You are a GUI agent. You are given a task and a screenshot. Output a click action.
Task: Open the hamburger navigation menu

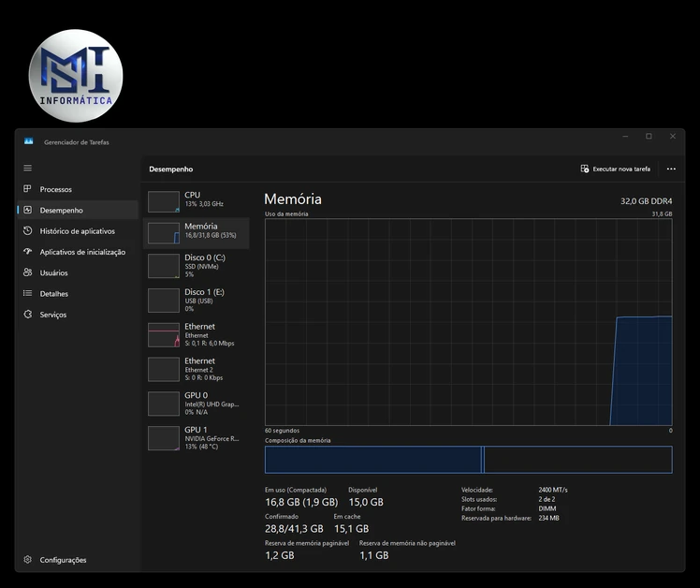(28, 168)
